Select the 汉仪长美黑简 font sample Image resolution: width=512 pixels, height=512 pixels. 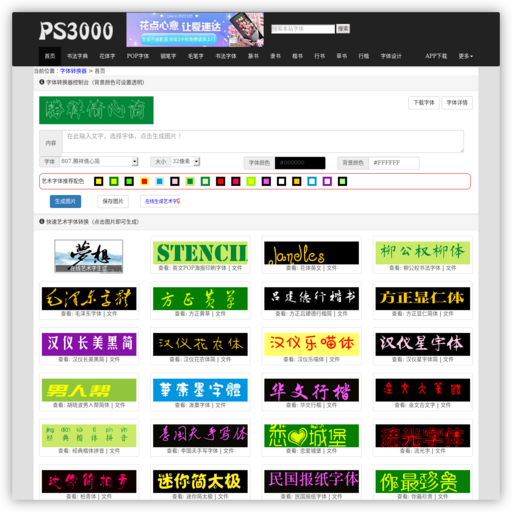89,344
